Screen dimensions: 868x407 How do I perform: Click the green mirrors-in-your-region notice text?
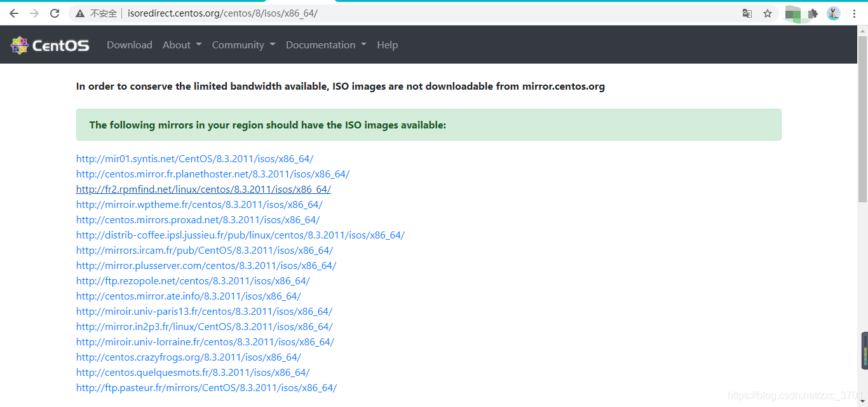point(268,125)
